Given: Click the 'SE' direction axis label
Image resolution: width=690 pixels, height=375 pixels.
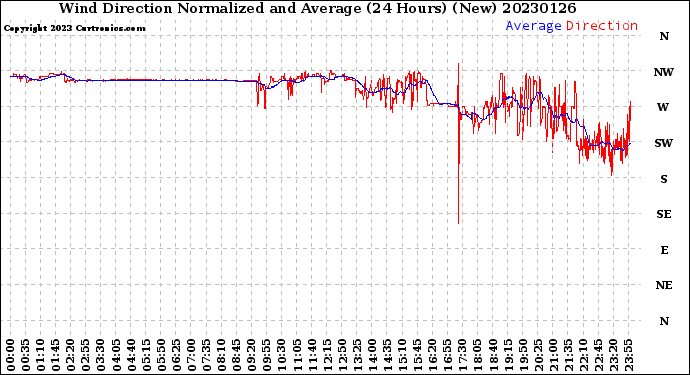Looking at the screenshot, I should point(664,214).
